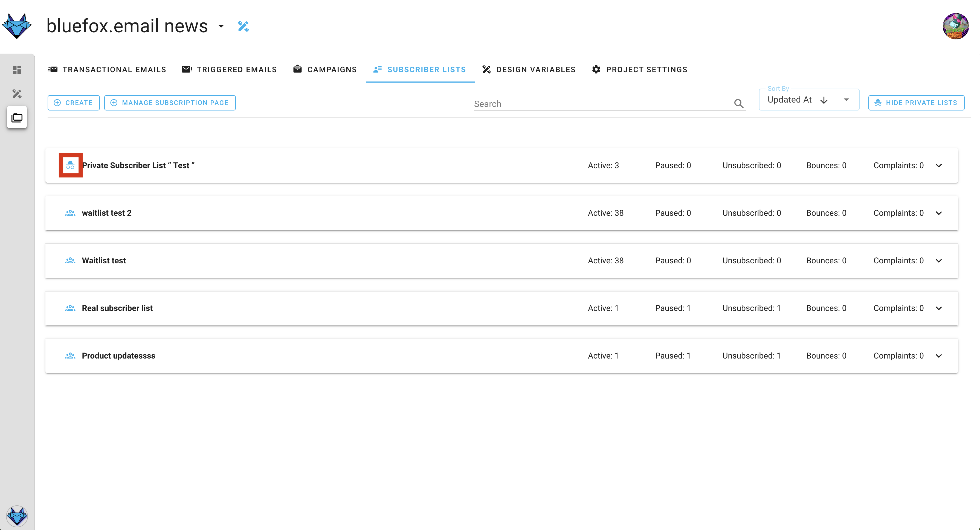Open Private Subscriber List " Test "
The width and height of the screenshot is (980, 530).
point(138,165)
